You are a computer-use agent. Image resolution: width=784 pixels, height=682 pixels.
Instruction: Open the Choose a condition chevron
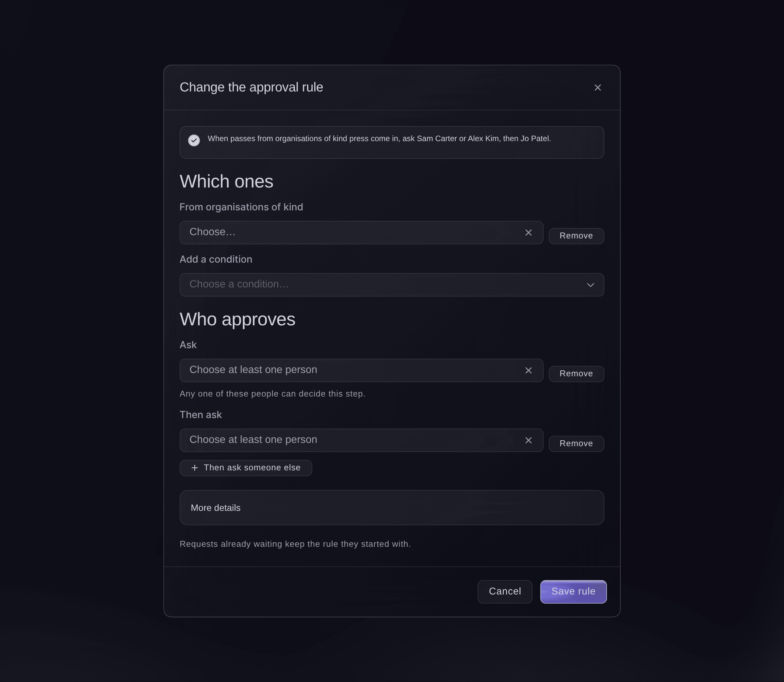tap(590, 285)
